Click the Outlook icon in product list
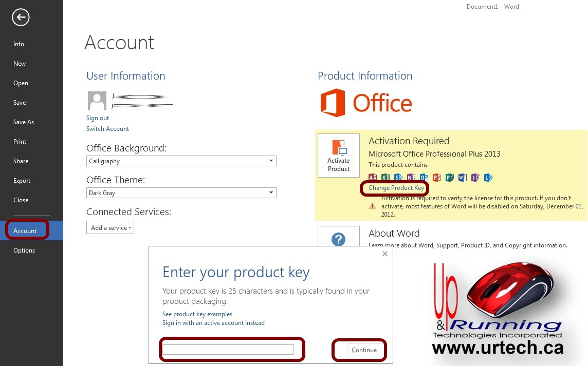The width and height of the screenshot is (588, 366). pos(424,177)
